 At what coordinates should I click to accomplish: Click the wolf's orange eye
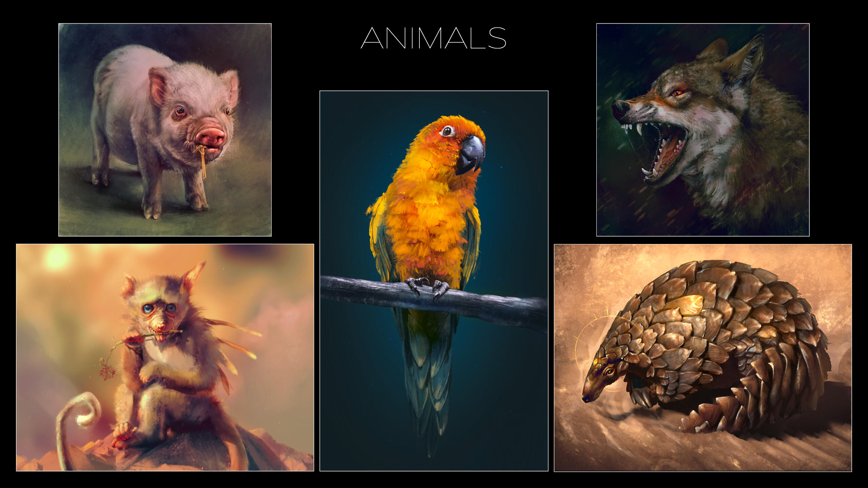click(677, 92)
